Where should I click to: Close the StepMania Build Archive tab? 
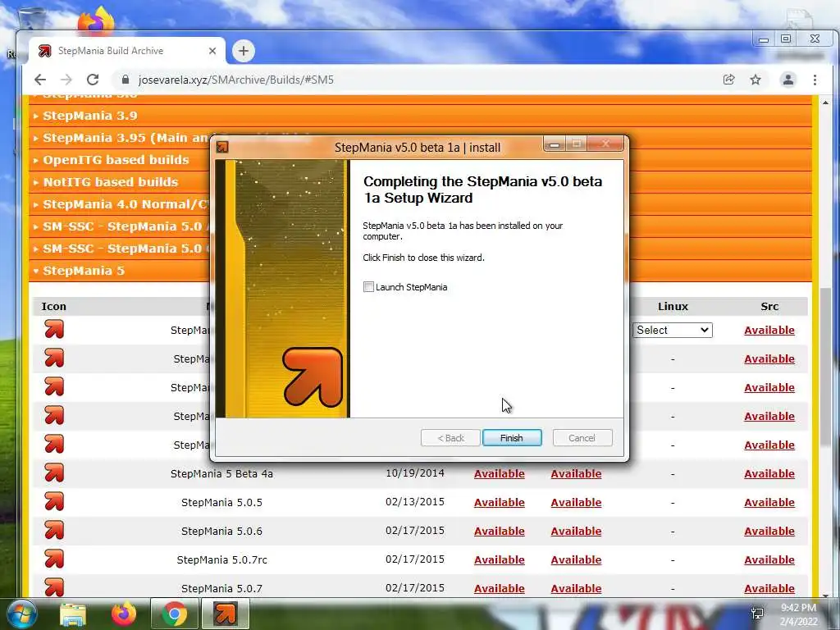212,51
